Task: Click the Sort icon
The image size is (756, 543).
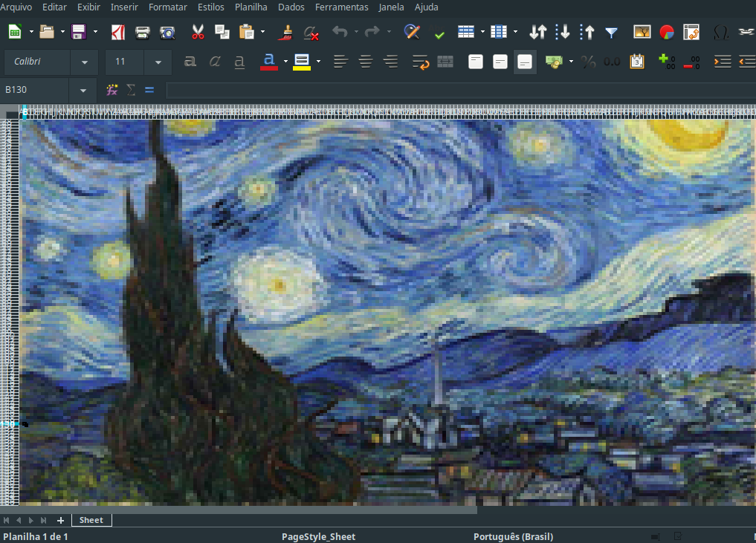Action: pyautogui.click(x=537, y=32)
